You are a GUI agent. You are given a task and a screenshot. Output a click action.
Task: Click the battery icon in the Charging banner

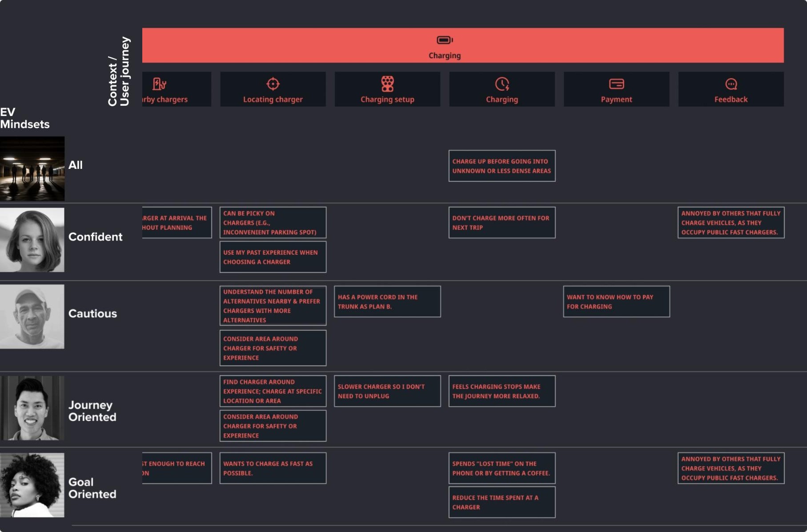445,40
